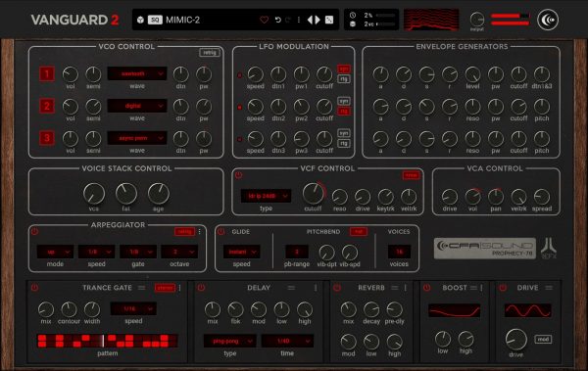
Task: Open the arpeggiator gate dropdown
Action: [x=138, y=252]
